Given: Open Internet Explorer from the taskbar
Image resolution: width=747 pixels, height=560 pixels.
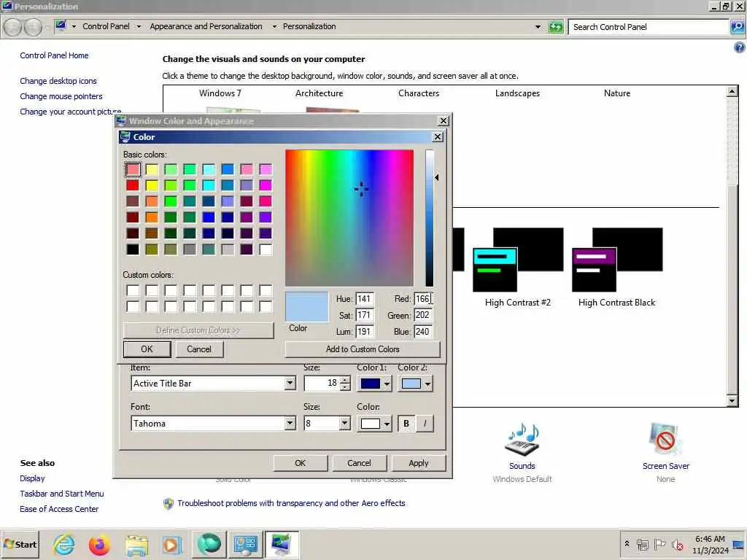Looking at the screenshot, I should tap(64, 544).
